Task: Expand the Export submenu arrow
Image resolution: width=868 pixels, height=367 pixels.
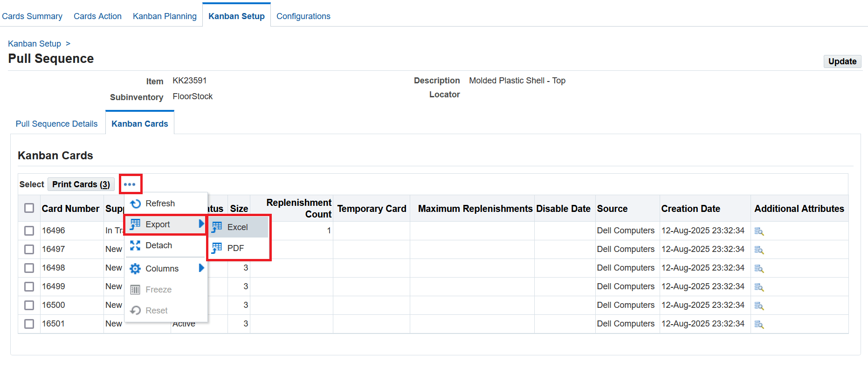Action: [x=201, y=224]
